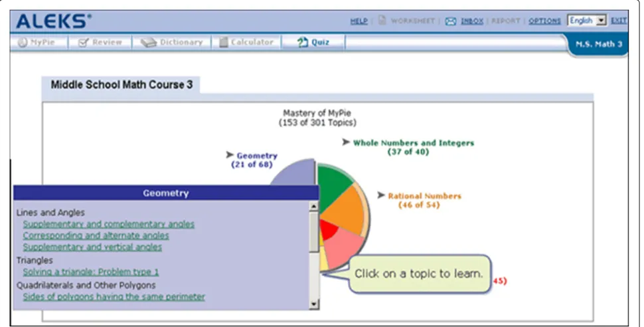
Task: Click the worksheet page icon
Action: 382,20
